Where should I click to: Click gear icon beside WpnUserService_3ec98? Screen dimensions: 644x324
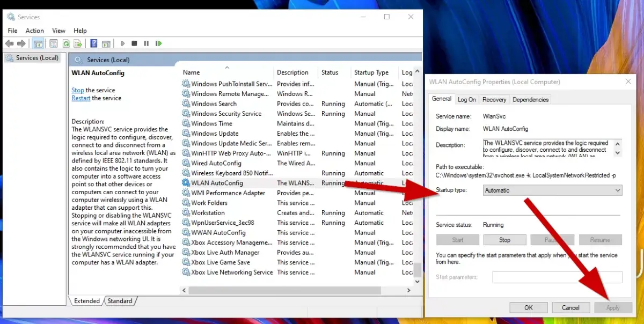click(186, 223)
